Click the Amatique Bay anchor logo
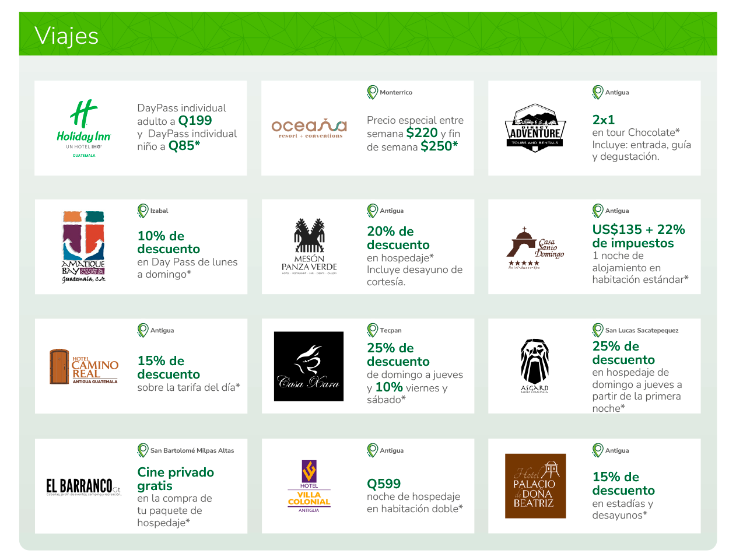This screenshot has width=729, height=560. (x=83, y=247)
